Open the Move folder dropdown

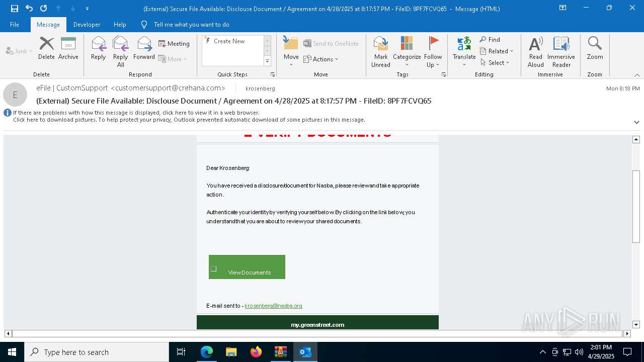click(x=291, y=52)
